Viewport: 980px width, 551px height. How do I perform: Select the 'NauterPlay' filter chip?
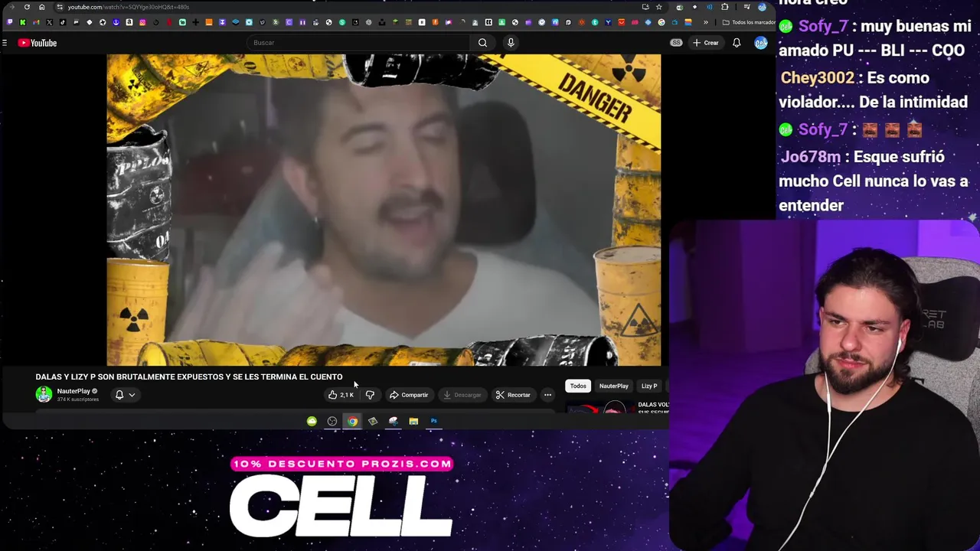click(614, 386)
